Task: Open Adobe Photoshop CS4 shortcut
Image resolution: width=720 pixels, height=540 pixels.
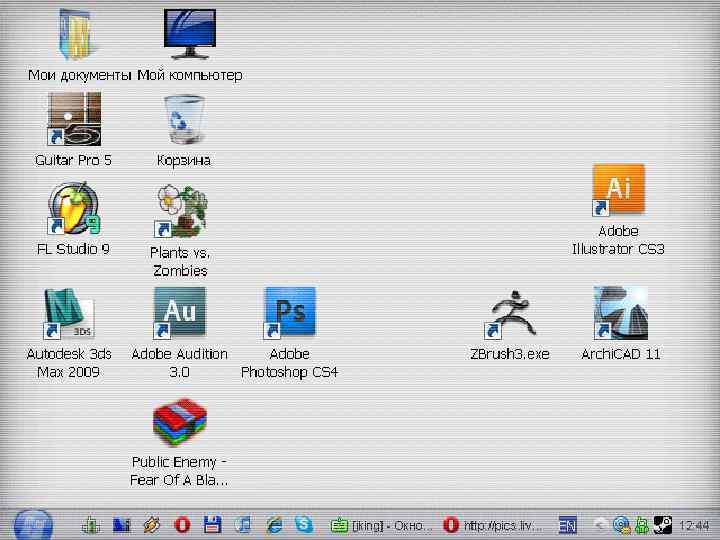Action: (x=290, y=313)
